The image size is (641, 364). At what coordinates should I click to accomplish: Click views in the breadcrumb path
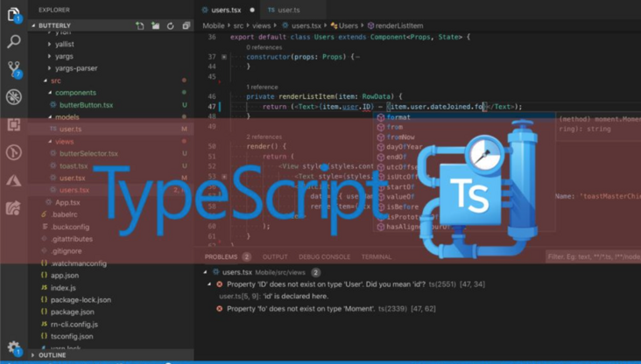tap(261, 25)
